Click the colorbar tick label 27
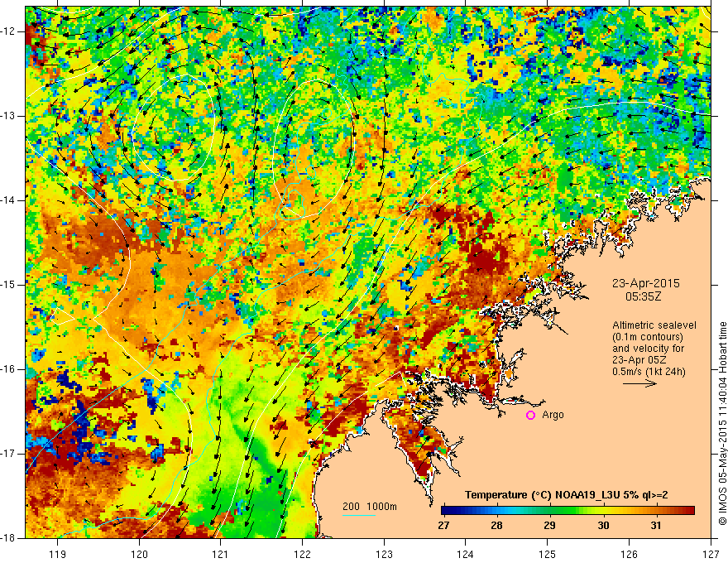 (x=443, y=525)
